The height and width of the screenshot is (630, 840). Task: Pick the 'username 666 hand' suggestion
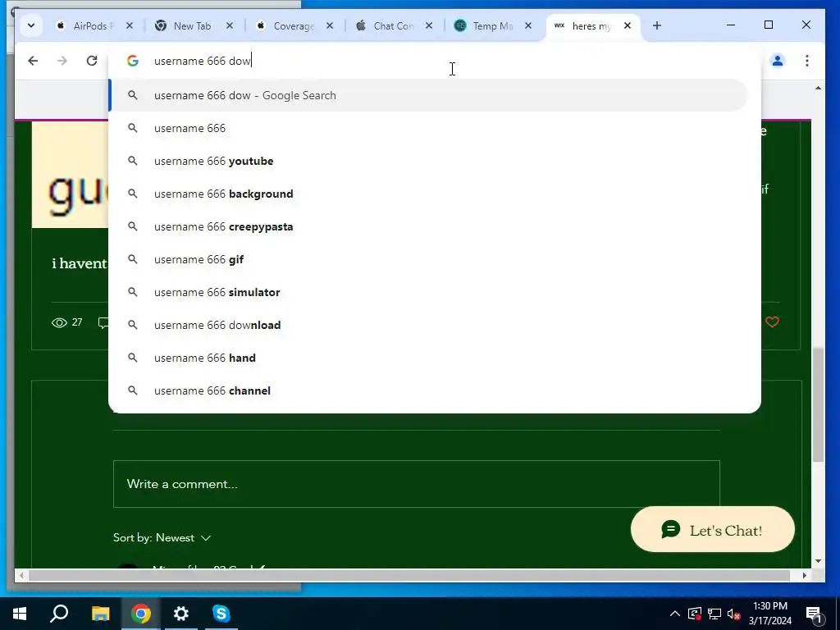[x=427, y=358]
